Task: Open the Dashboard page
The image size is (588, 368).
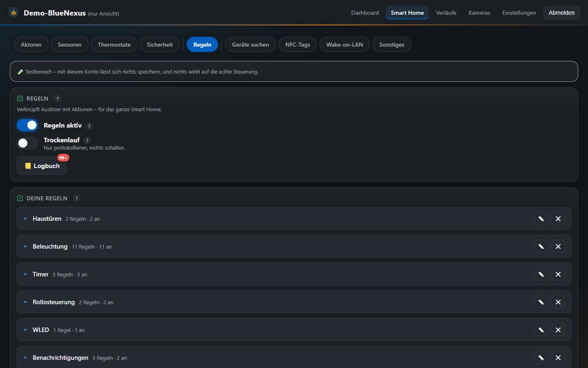Action: pos(365,13)
